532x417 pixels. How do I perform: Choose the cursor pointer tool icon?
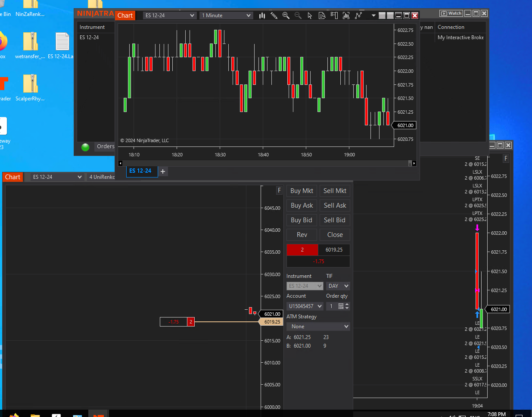310,16
